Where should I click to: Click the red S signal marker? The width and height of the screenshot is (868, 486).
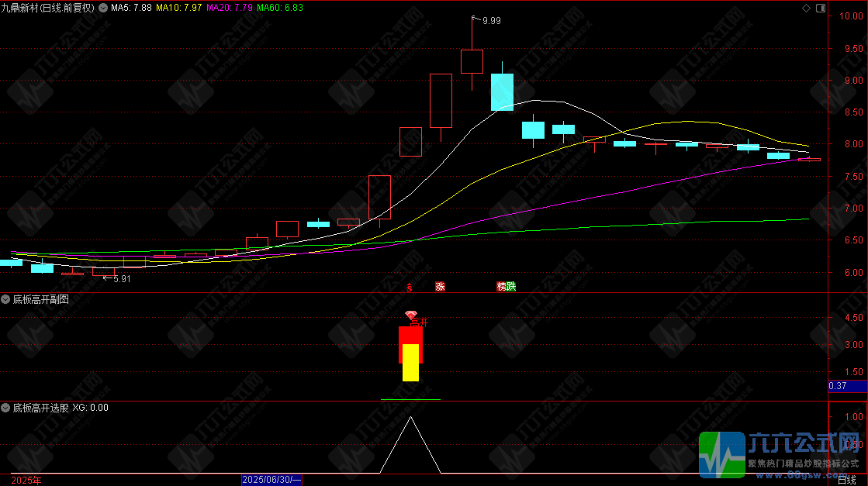pos(410,287)
